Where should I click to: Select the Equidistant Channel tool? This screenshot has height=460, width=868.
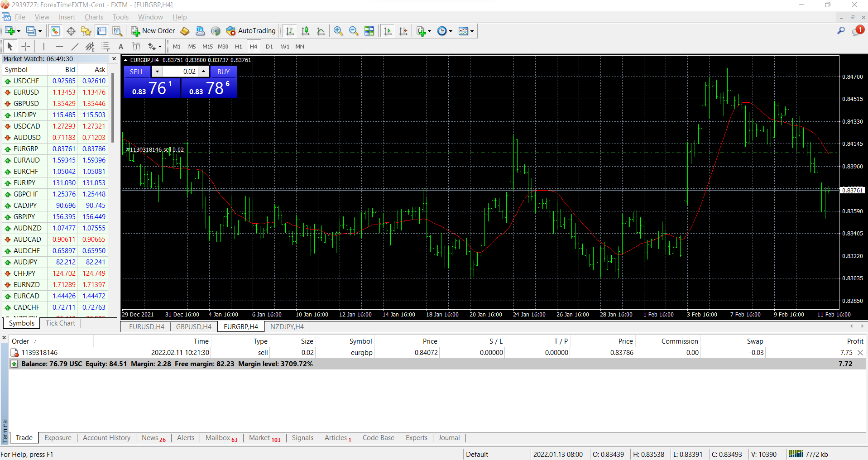(x=90, y=46)
